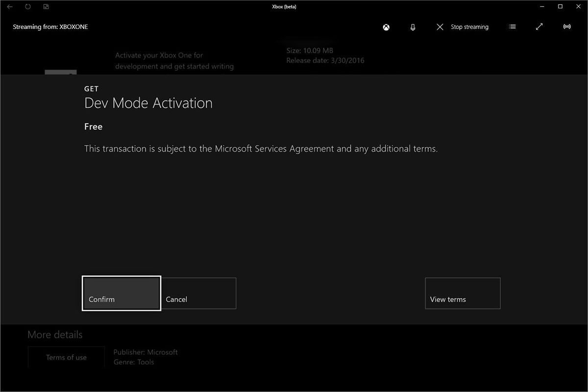Click the X icon beside Stop streaming
This screenshot has height=392, width=588.
(x=440, y=27)
